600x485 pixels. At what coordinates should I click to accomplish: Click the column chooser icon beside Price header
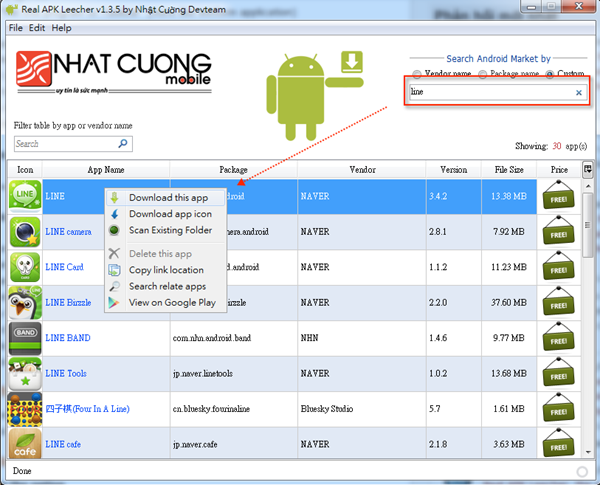(587, 169)
